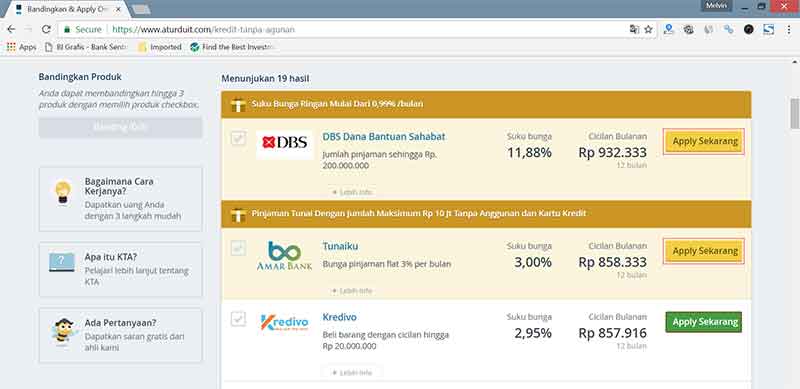Open the Tunaiku product link
This screenshot has height=389, width=800.
point(340,246)
